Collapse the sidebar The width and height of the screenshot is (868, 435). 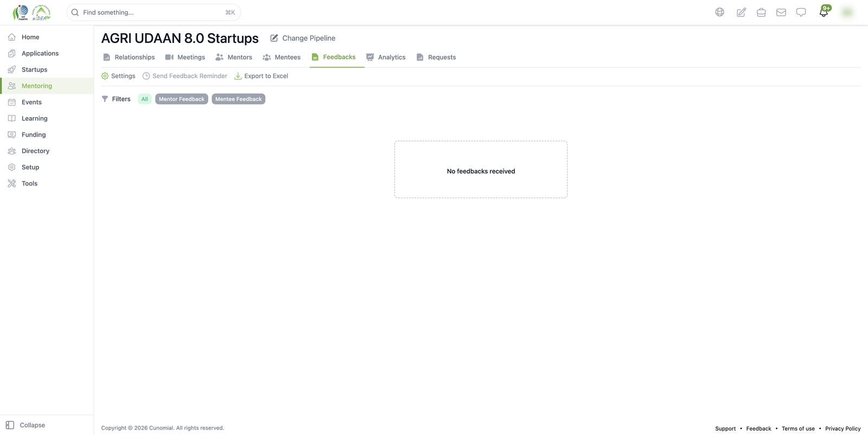[x=25, y=425]
